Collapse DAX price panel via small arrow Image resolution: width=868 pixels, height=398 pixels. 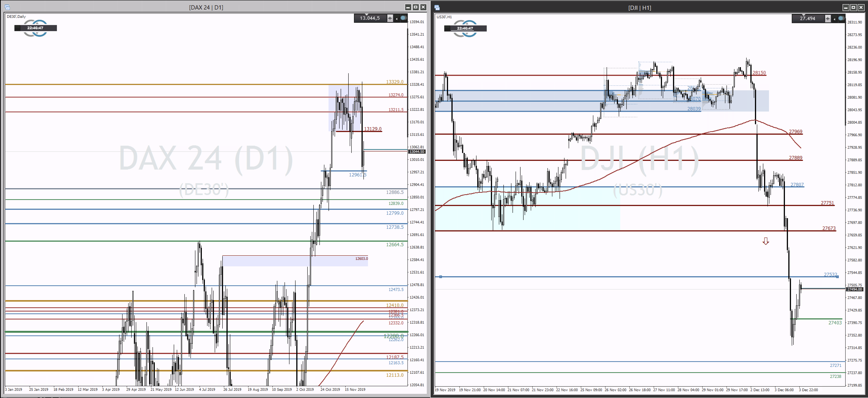tap(396, 19)
